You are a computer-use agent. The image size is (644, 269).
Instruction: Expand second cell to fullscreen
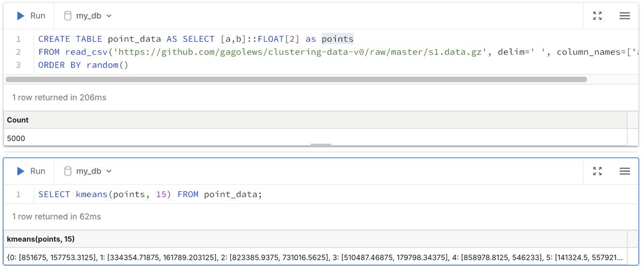[597, 171]
